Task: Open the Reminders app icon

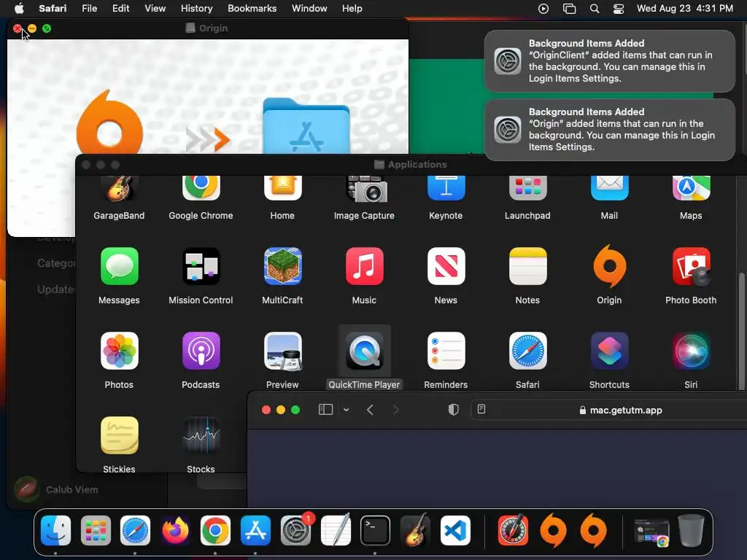Action: 446,351
